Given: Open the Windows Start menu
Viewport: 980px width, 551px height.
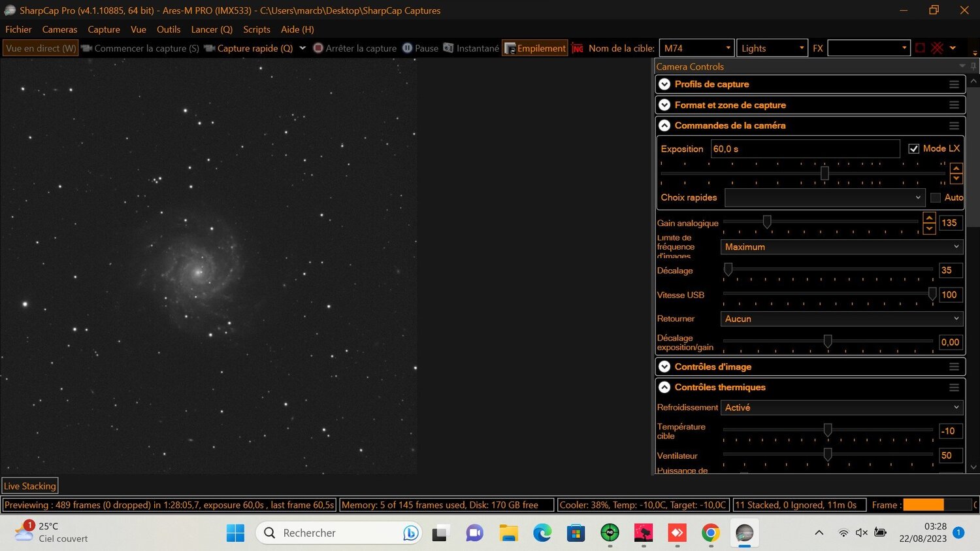Looking at the screenshot, I should 235,533.
